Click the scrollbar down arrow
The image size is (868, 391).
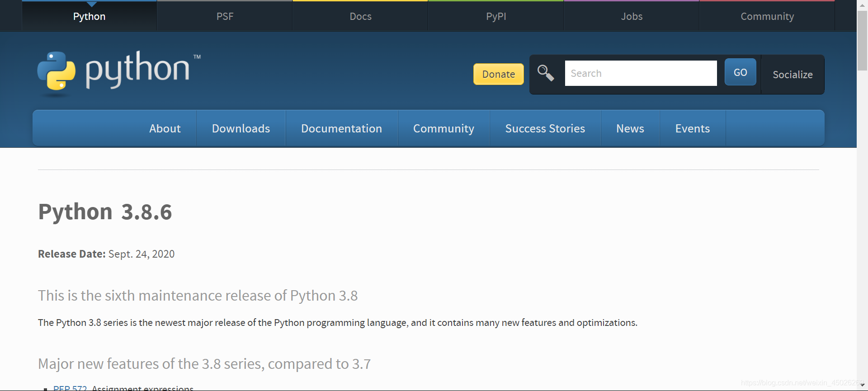[862, 385]
